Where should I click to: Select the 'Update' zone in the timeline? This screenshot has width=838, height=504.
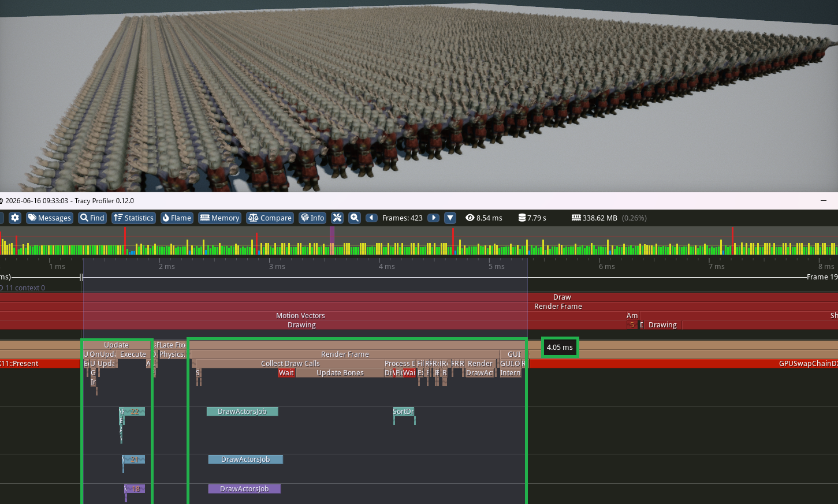pos(116,345)
